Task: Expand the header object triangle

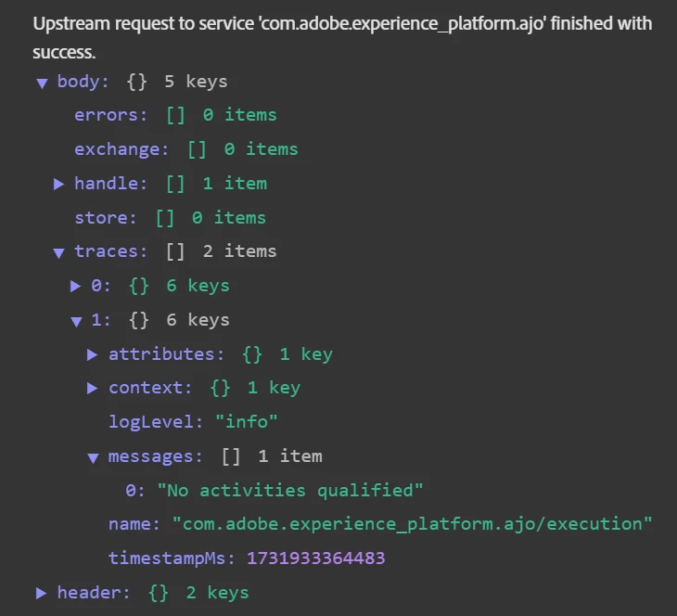Action: 42,593
